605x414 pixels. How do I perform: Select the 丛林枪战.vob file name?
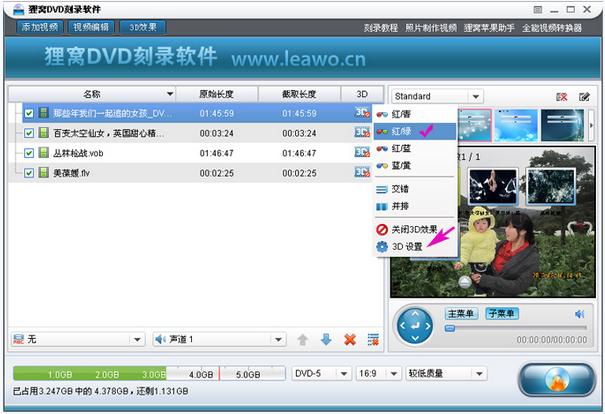[x=78, y=153]
